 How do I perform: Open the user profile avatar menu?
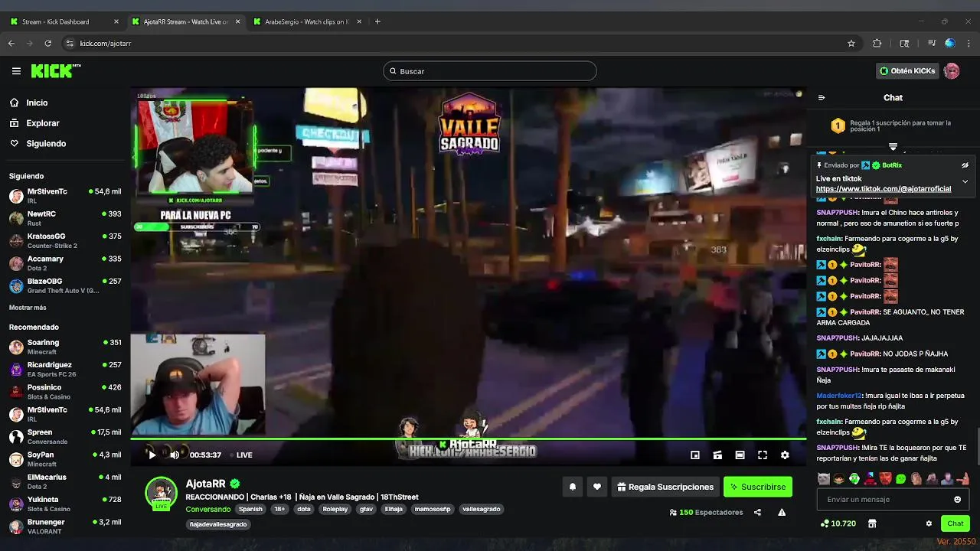(x=952, y=71)
